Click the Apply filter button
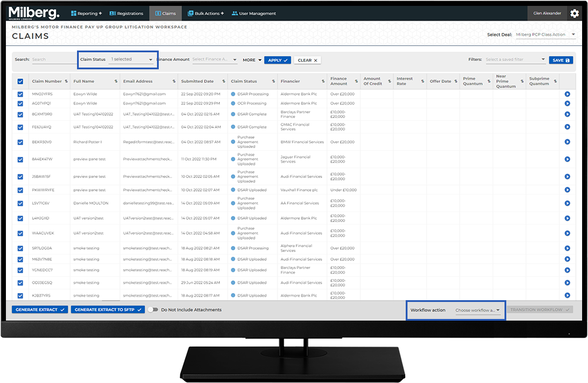 coord(278,60)
